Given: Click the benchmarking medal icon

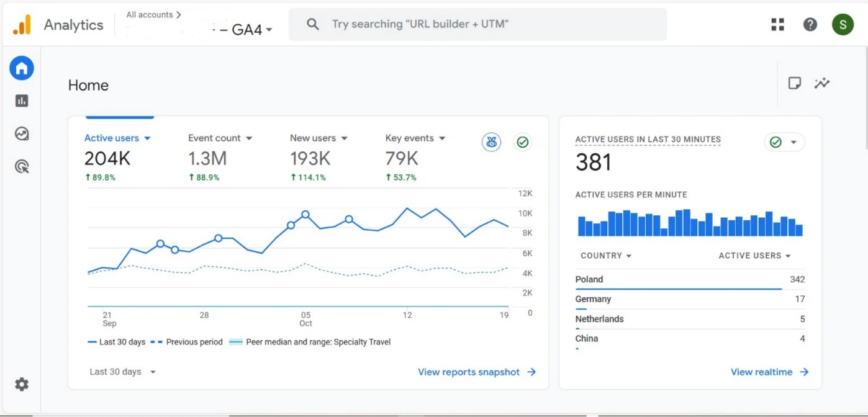Looking at the screenshot, I should point(491,142).
